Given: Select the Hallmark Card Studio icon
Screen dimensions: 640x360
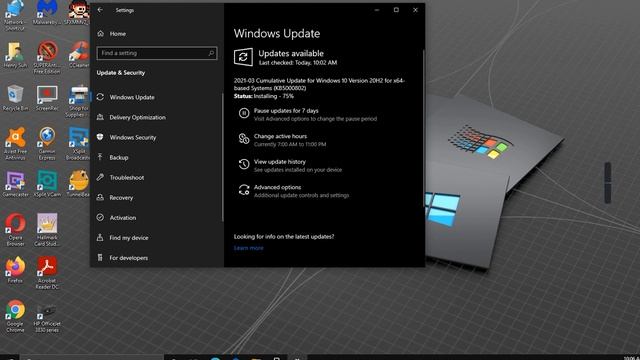Looking at the screenshot, I should click(x=47, y=230).
